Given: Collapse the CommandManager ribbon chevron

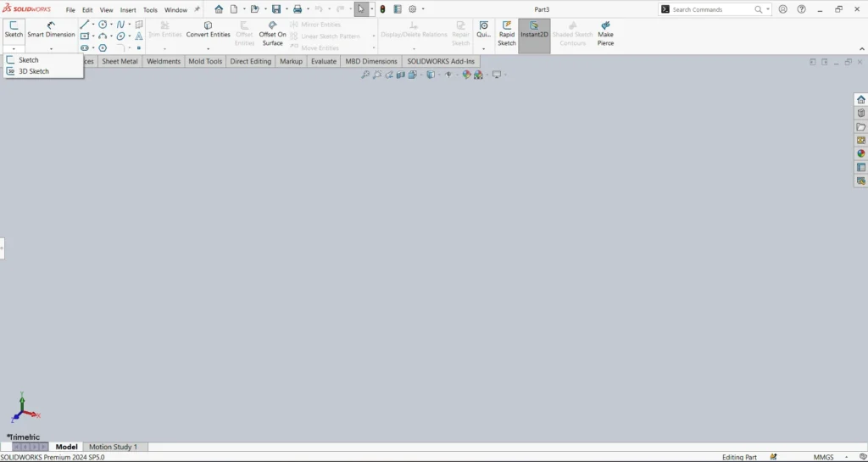Looking at the screenshot, I should [862, 48].
